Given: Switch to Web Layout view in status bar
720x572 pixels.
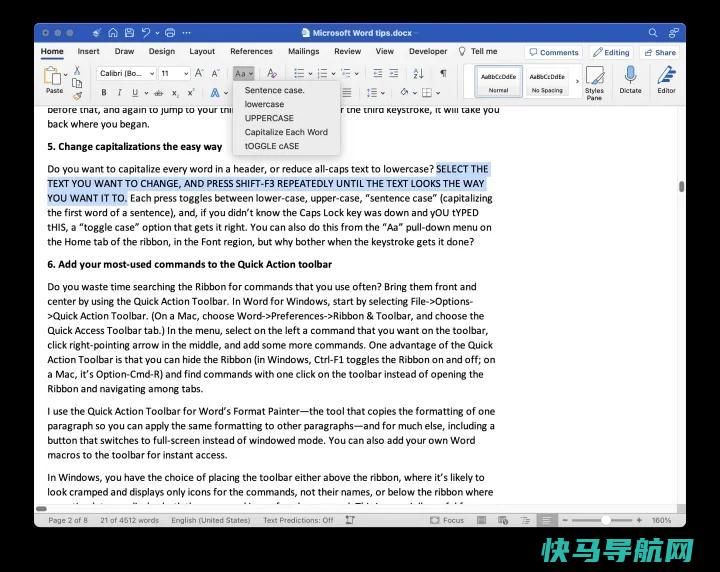Looking at the screenshot, I should click(x=503, y=520).
